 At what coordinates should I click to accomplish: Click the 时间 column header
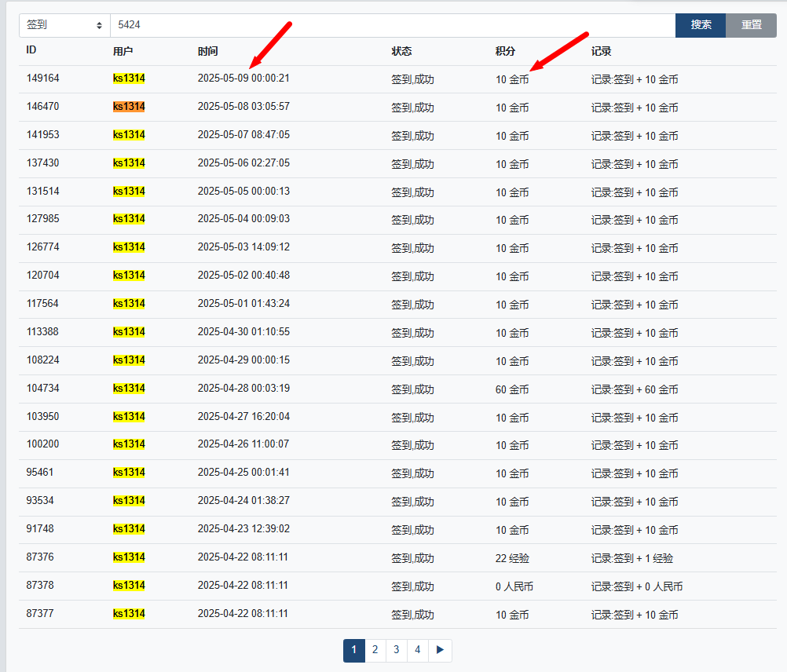208,51
